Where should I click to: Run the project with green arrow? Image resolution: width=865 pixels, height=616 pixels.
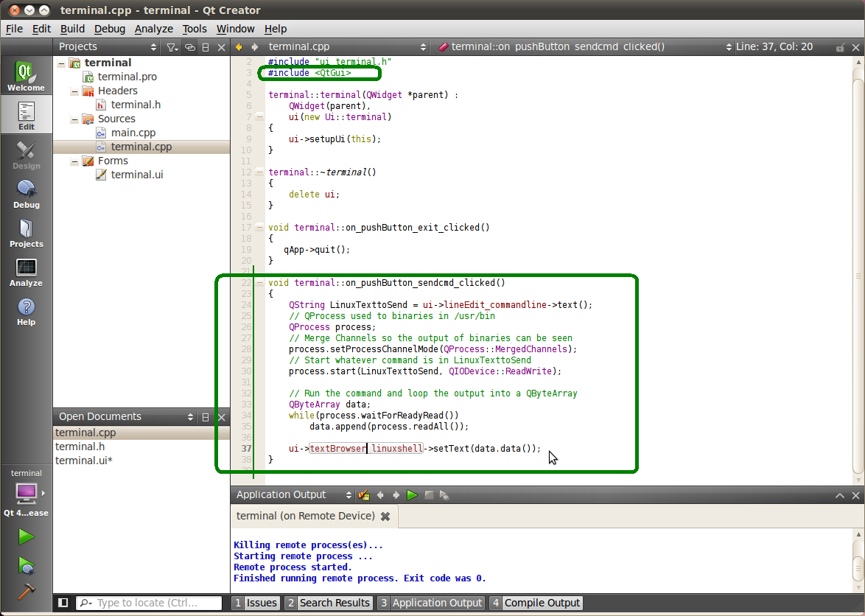26,536
